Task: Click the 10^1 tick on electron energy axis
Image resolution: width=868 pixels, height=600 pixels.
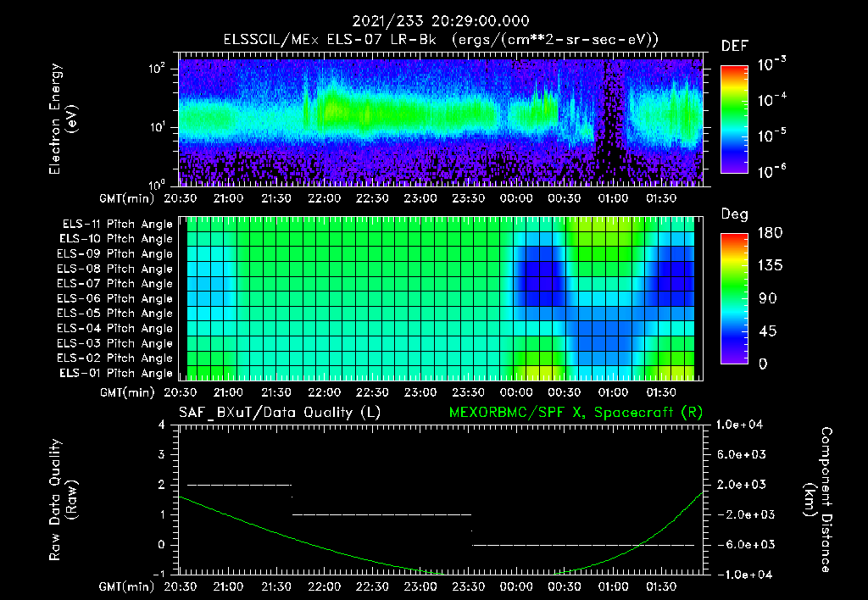Action: pos(157,127)
